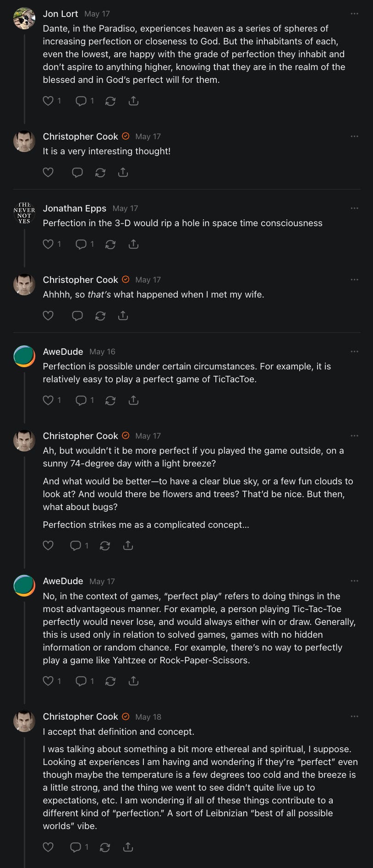Open Jonathan Epps' profile name link
Screen dimensions: 373x868
point(74,208)
